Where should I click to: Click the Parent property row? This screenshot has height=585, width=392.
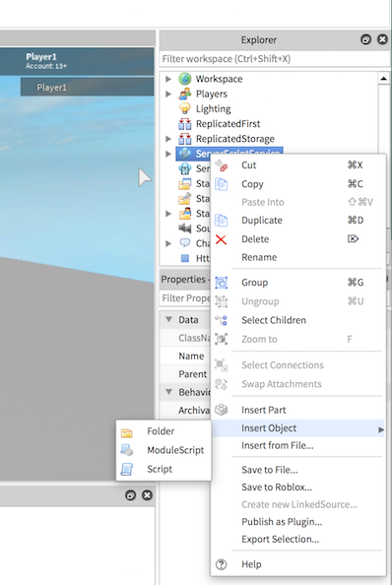tap(186, 374)
